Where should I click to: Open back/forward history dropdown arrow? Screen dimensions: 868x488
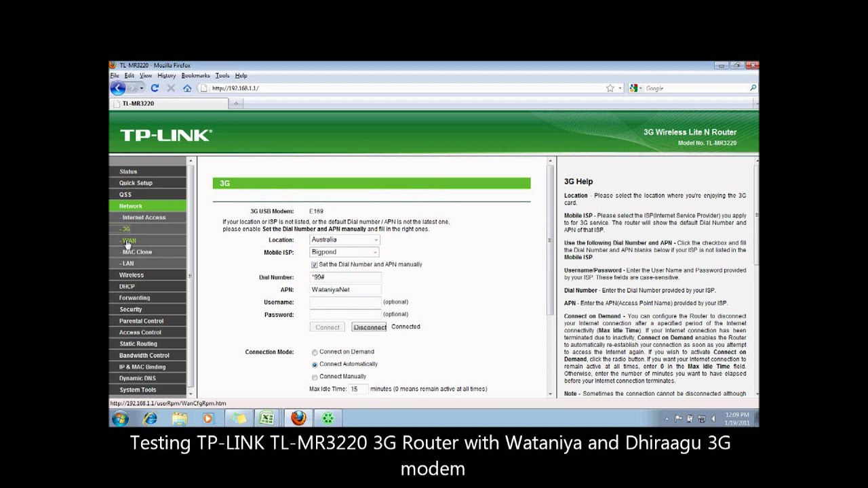pyautogui.click(x=142, y=88)
